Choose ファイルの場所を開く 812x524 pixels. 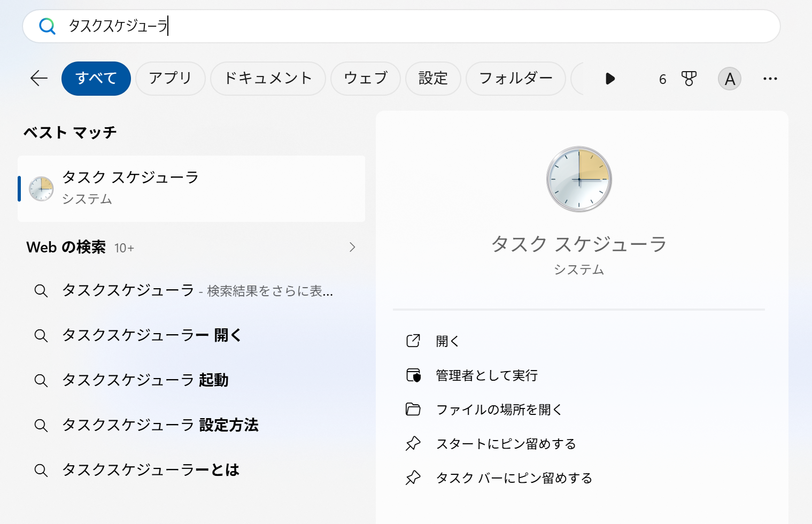coord(499,410)
